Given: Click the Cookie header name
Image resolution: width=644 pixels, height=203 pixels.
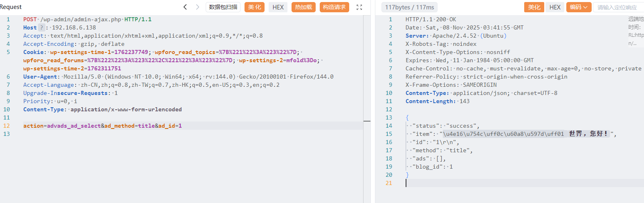Looking at the screenshot, I should [33, 52].
